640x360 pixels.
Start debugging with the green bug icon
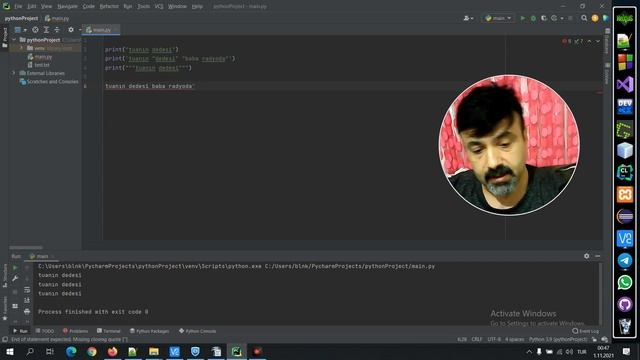point(533,18)
